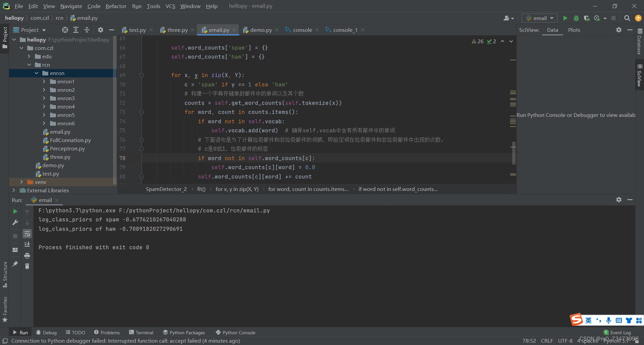This screenshot has width=644, height=345.
Task: Open the Refactor menu
Action: 116,6
